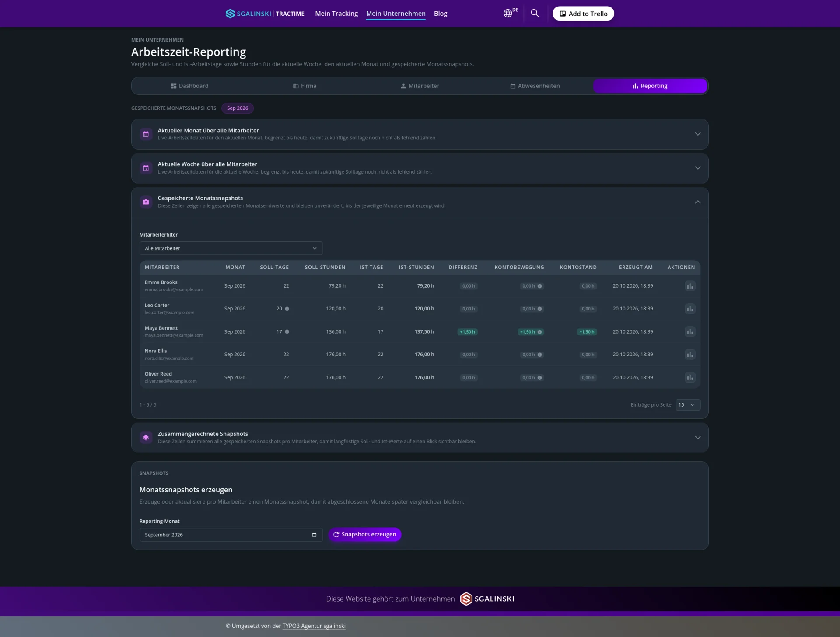
Task: Click Leo Carter's Soll-Stunden 120,00 h
Action: click(336, 309)
